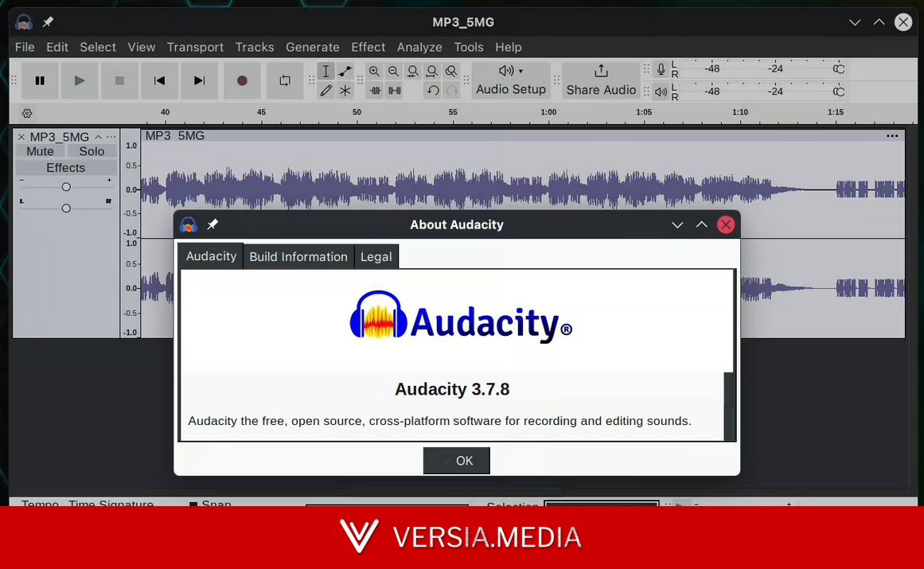Solo the MP3_5MG track

tap(92, 151)
